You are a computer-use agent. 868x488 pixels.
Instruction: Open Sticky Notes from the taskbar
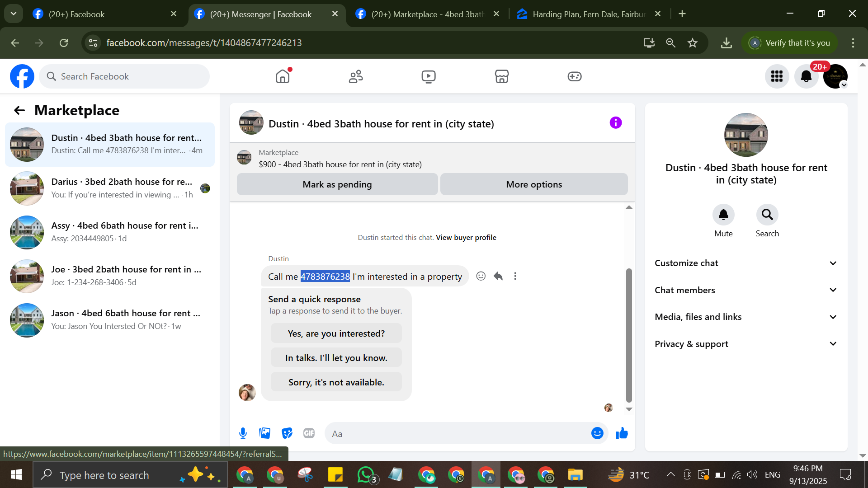coord(335,475)
